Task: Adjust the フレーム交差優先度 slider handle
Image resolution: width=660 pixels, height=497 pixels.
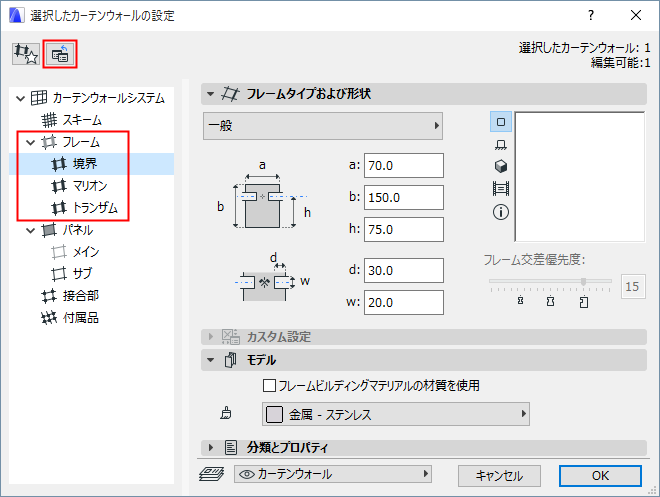Action: tap(583, 281)
